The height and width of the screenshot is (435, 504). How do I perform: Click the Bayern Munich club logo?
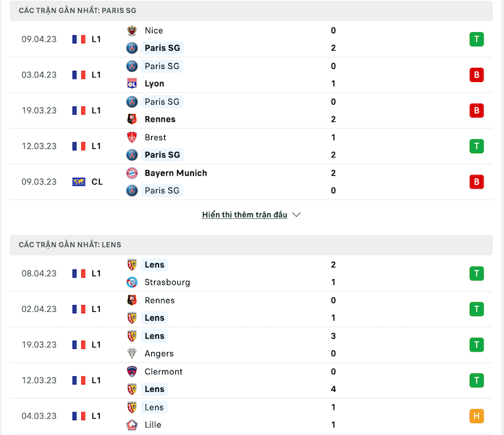[x=132, y=173]
